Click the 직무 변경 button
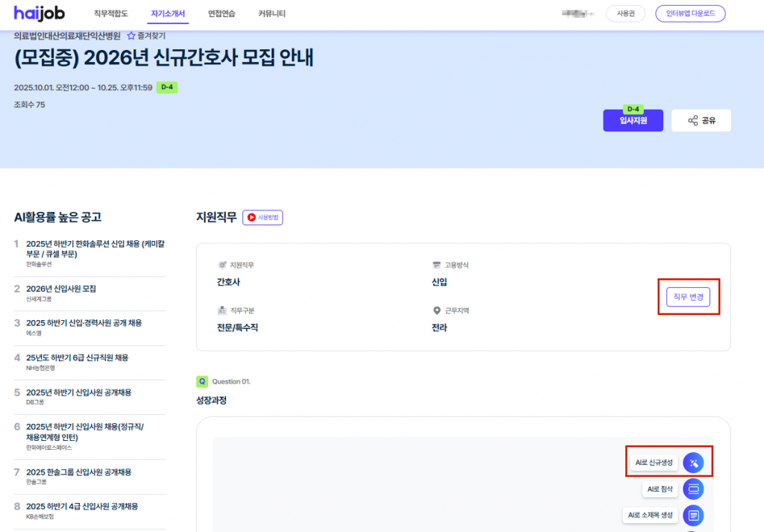Viewport: 764px width, 532px height. pyautogui.click(x=688, y=297)
